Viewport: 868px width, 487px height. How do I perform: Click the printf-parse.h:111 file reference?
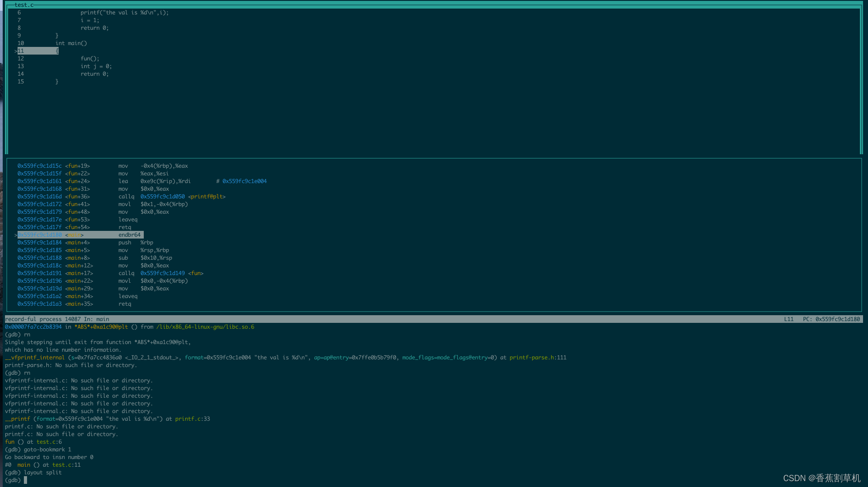538,358
